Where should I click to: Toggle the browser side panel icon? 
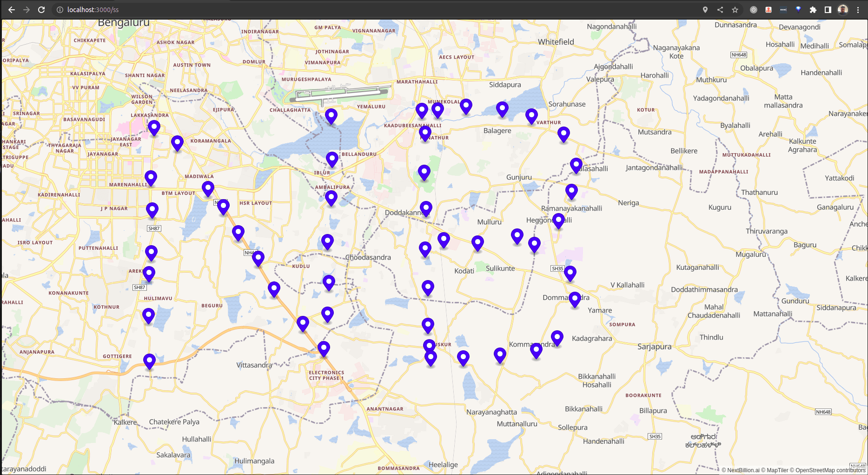[x=828, y=10]
